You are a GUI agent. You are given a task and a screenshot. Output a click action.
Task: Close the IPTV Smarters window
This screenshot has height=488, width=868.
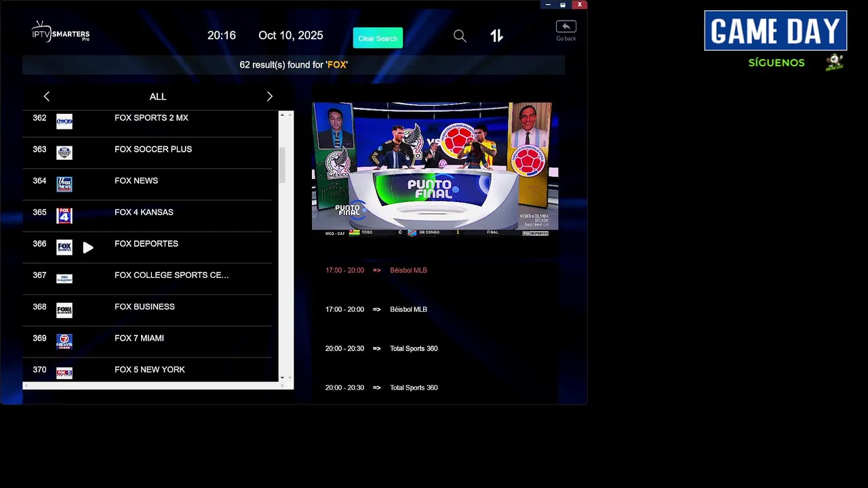(579, 5)
